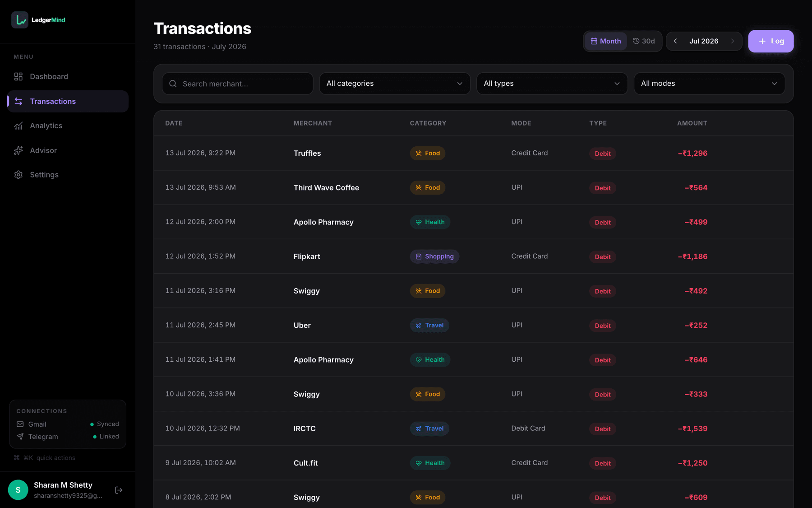Click amount −₹646 on Apollo Pharmacy row
812x508 pixels.
coord(696,360)
